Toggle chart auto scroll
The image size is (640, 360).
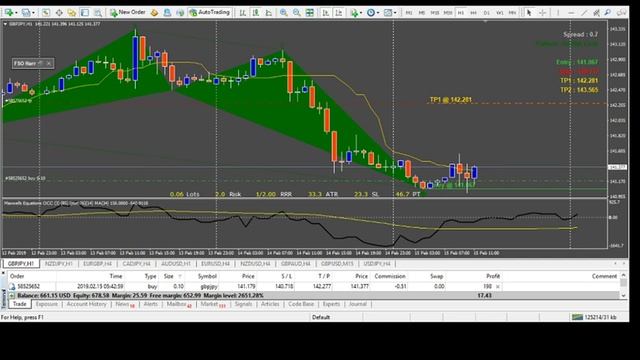pos(326,13)
